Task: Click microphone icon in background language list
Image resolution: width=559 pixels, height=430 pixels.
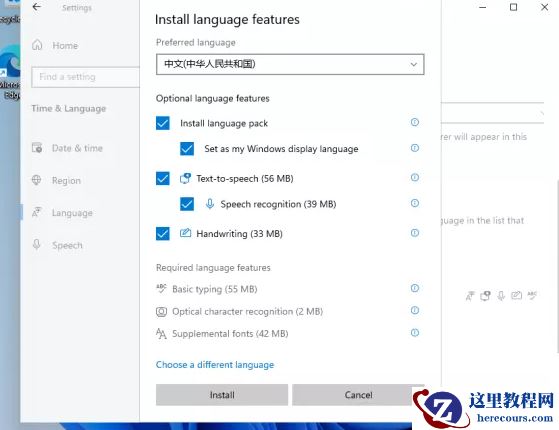Action: [x=501, y=296]
